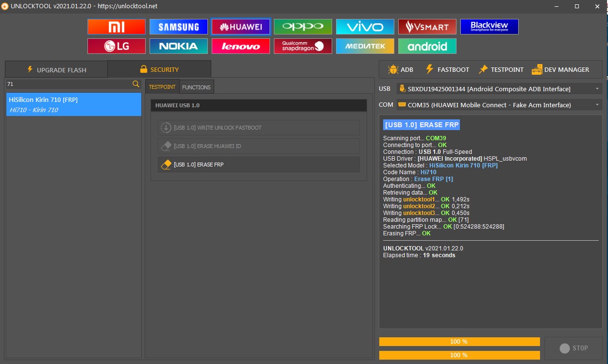Click 'Writing unlocktool1' log line
608x364 pixels.
(426, 199)
